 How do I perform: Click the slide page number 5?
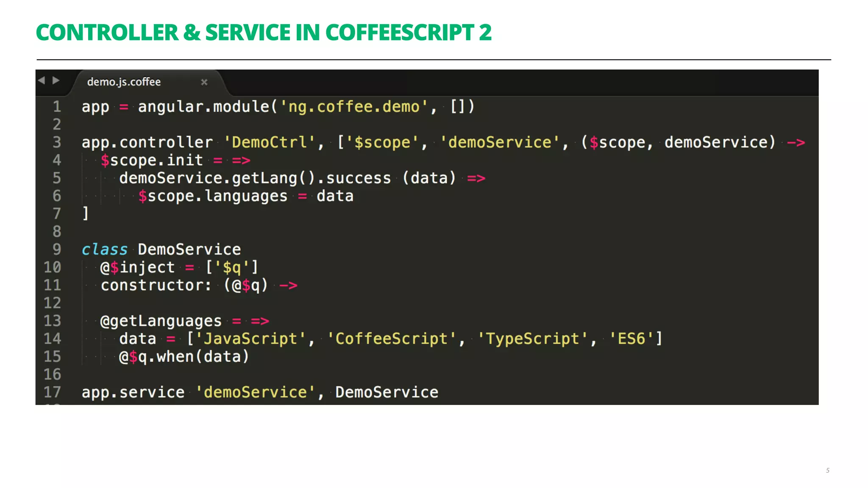pos(827,470)
